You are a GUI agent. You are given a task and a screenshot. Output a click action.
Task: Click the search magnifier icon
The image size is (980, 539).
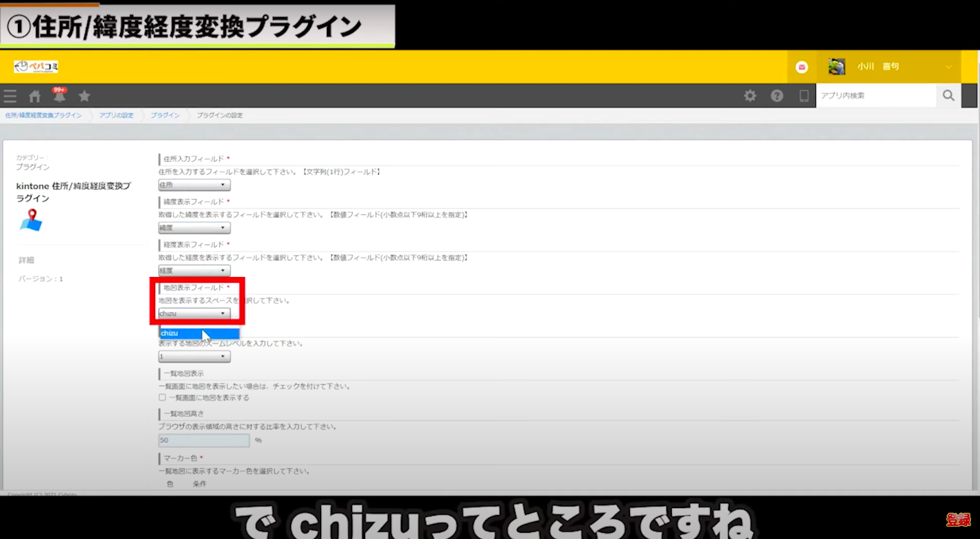coord(948,96)
